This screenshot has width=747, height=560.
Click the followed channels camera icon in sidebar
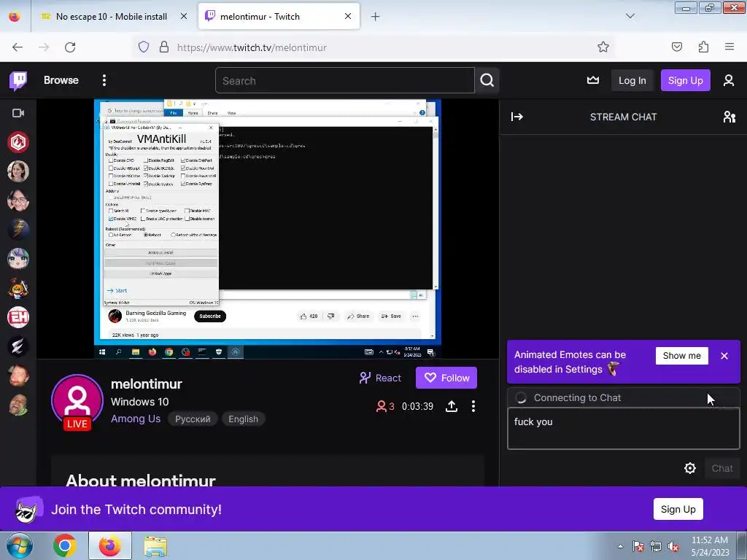click(18, 113)
